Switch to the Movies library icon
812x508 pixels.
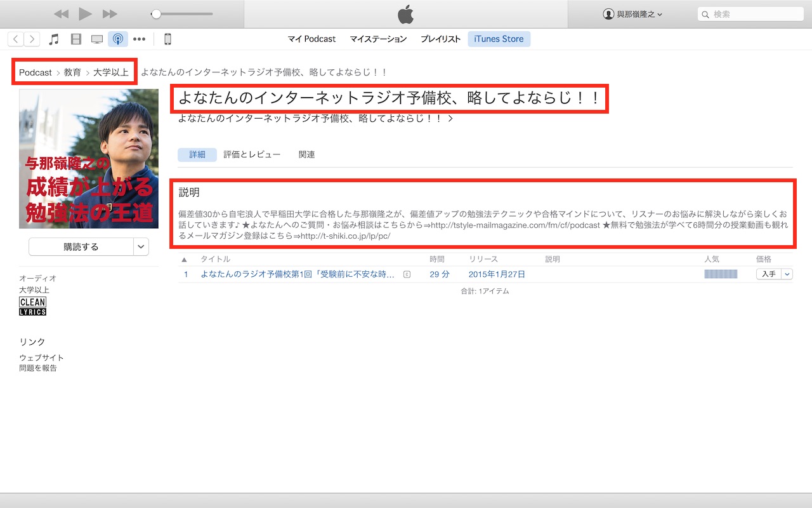pyautogui.click(x=76, y=39)
